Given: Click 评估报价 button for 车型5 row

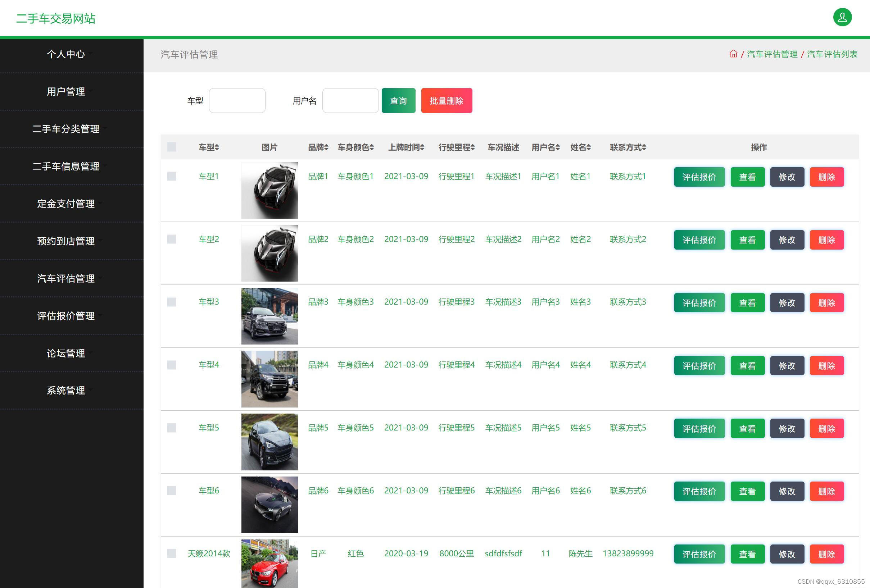Looking at the screenshot, I should point(699,428).
